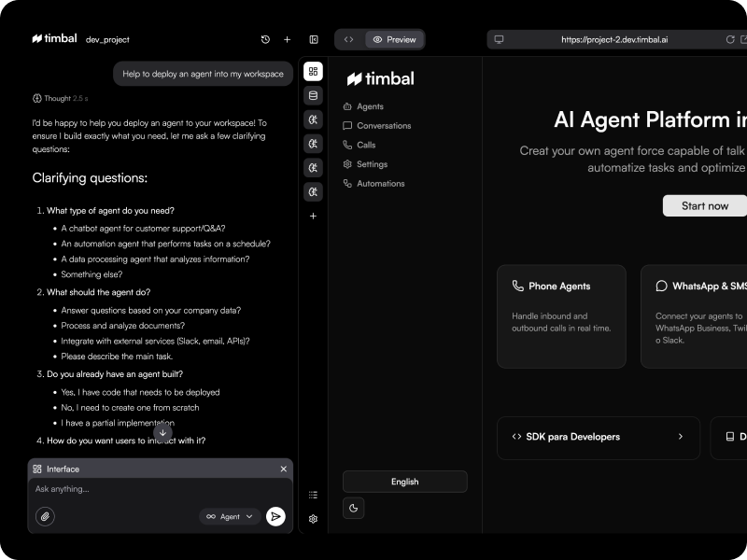The image size is (747, 560).
Task: Open version history from the top bar
Action: point(265,39)
